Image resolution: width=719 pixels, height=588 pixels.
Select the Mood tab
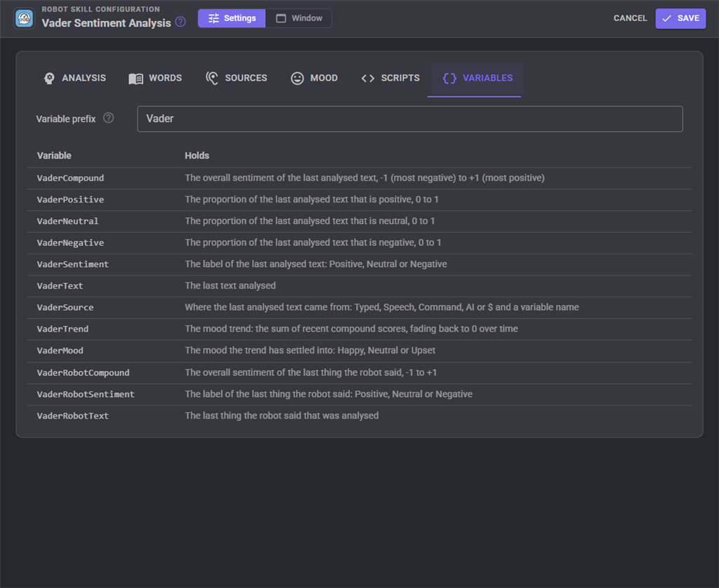tap(315, 78)
